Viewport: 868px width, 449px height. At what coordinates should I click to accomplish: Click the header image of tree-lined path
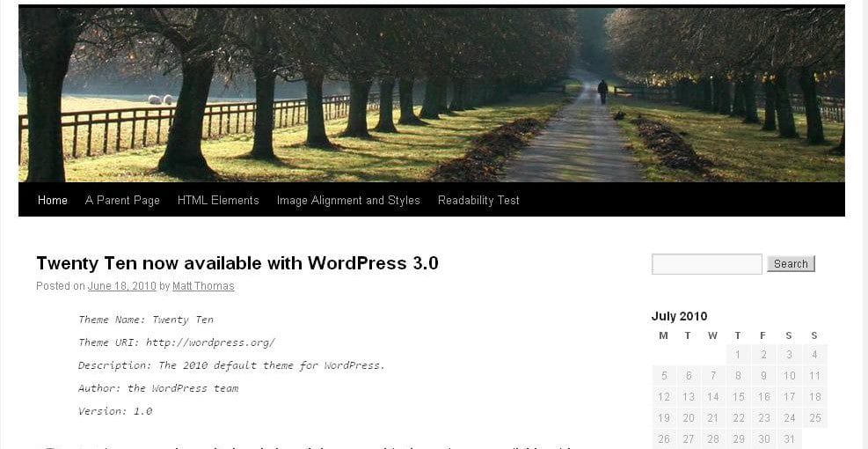[x=431, y=93]
